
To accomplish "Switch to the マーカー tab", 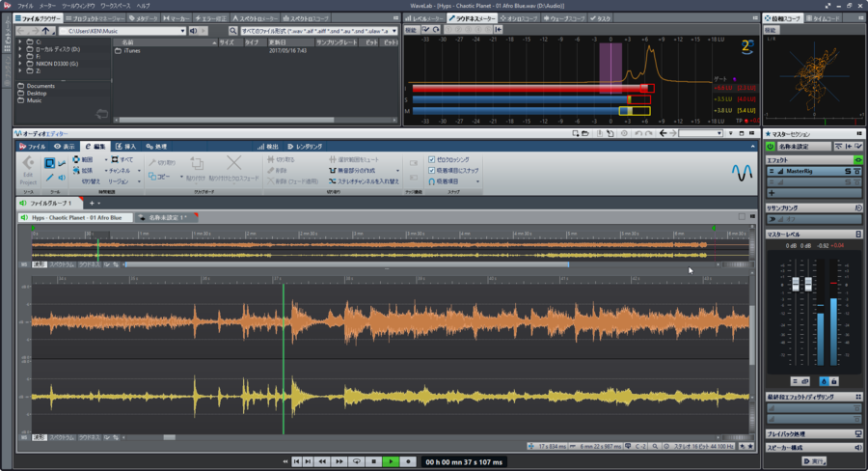I will pos(176,18).
